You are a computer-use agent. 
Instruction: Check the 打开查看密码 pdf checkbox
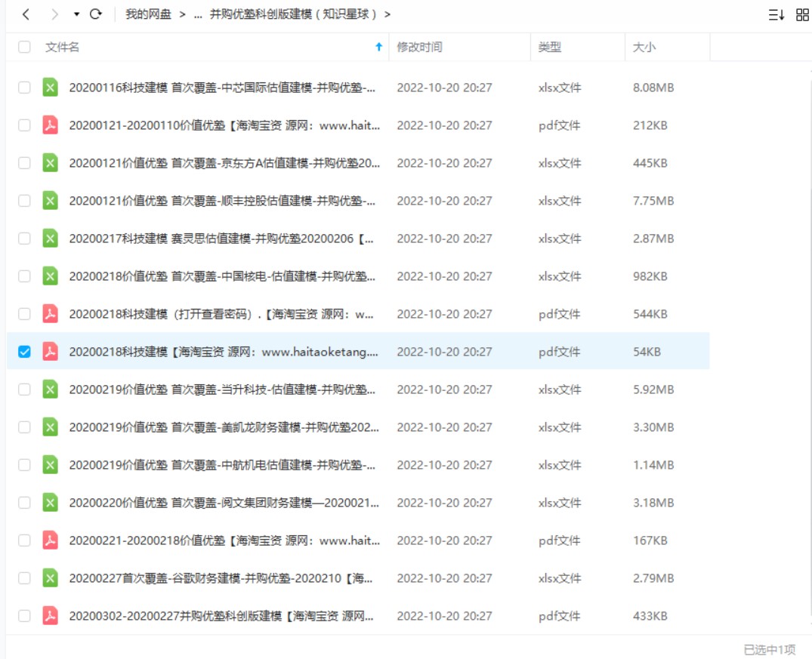24,314
